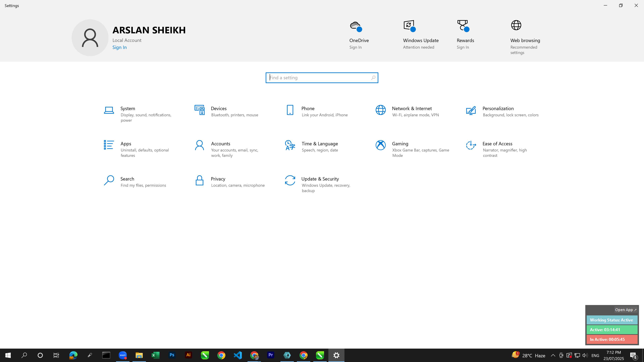Screen dimensions: 644x362
Task: Launch Illustrator from the taskbar
Action: [x=189, y=355]
